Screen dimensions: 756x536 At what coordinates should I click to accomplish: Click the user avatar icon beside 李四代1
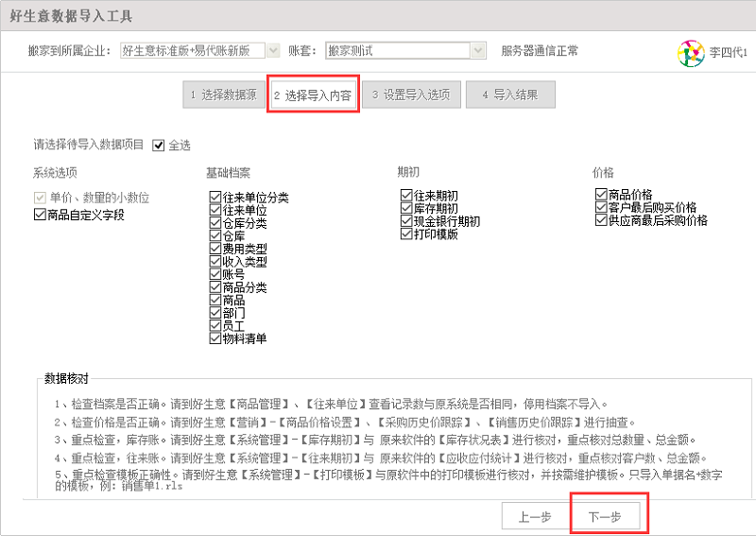691,53
